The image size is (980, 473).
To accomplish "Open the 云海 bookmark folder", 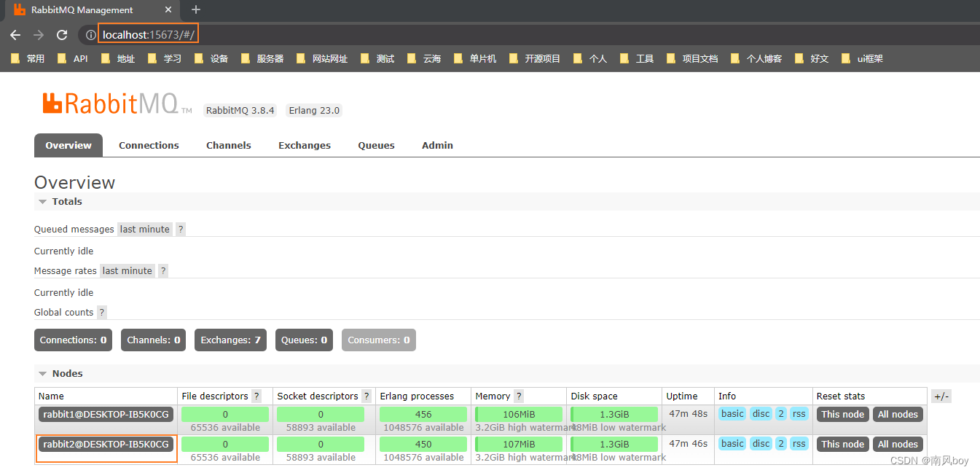I will (424, 58).
